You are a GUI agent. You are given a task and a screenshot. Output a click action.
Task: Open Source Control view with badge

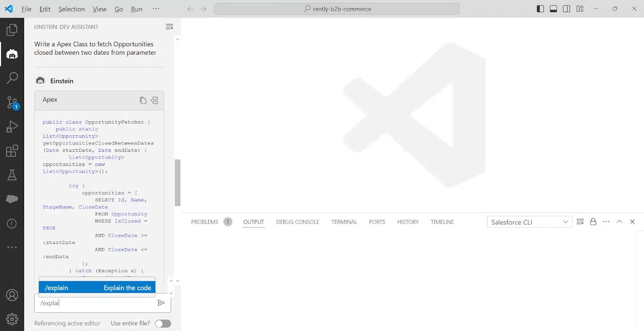[12, 103]
